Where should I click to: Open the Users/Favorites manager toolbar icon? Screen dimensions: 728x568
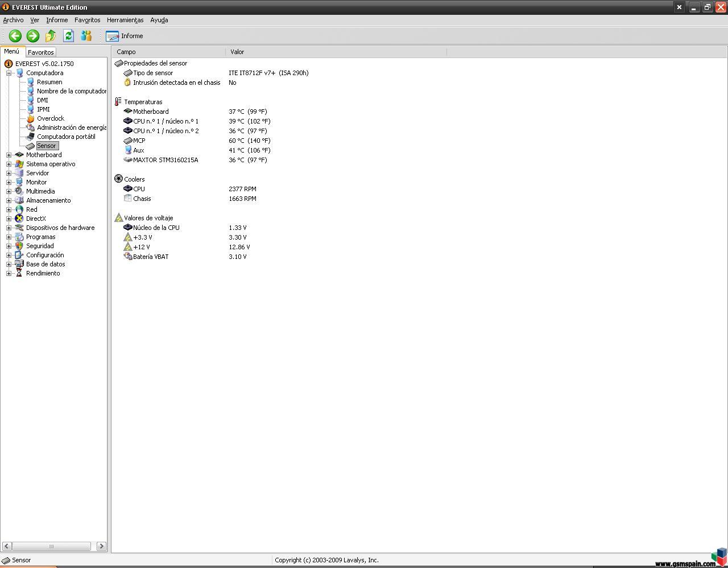point(86,36)
